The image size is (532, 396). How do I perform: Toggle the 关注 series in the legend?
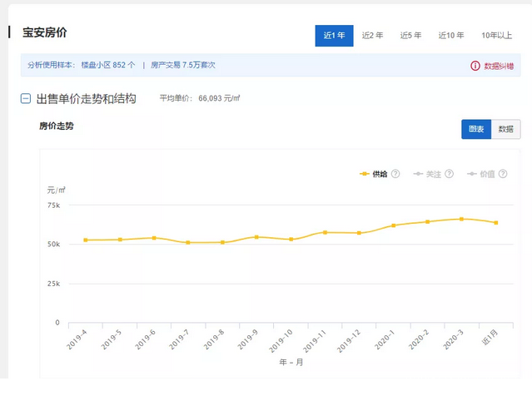(427, 174)
